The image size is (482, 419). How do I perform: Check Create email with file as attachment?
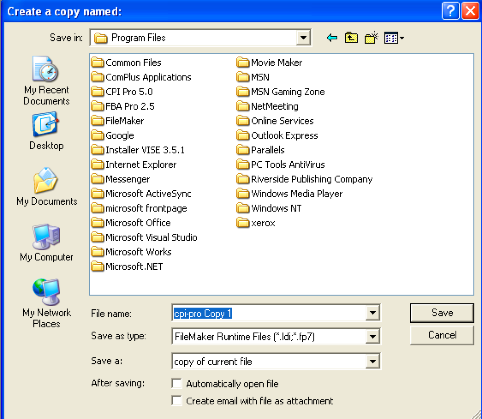177,400
